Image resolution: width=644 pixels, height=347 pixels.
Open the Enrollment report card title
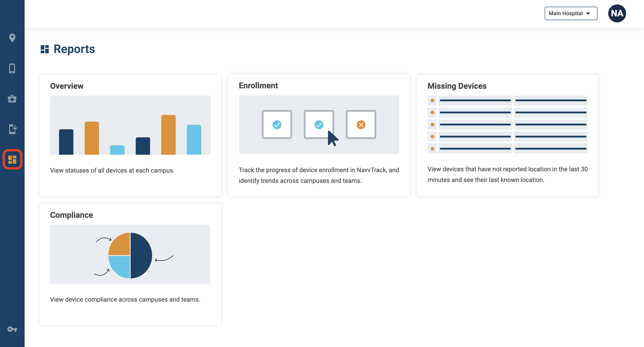pos(258,85)
